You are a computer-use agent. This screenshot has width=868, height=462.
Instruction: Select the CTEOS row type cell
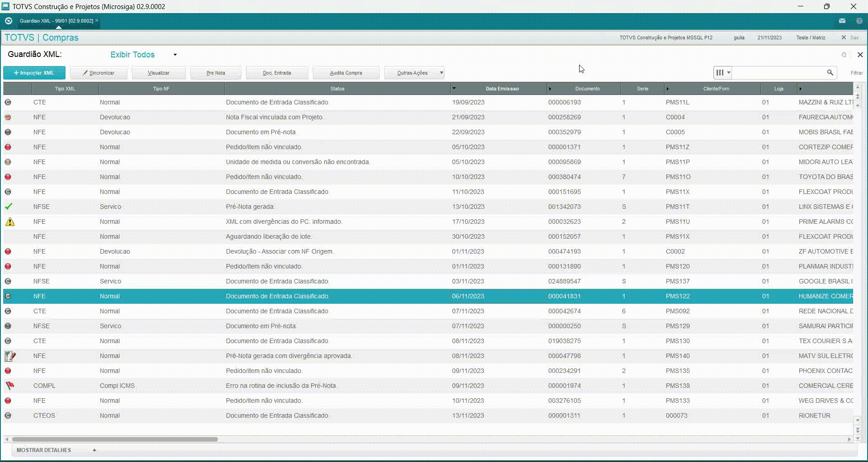click(65, 415)
